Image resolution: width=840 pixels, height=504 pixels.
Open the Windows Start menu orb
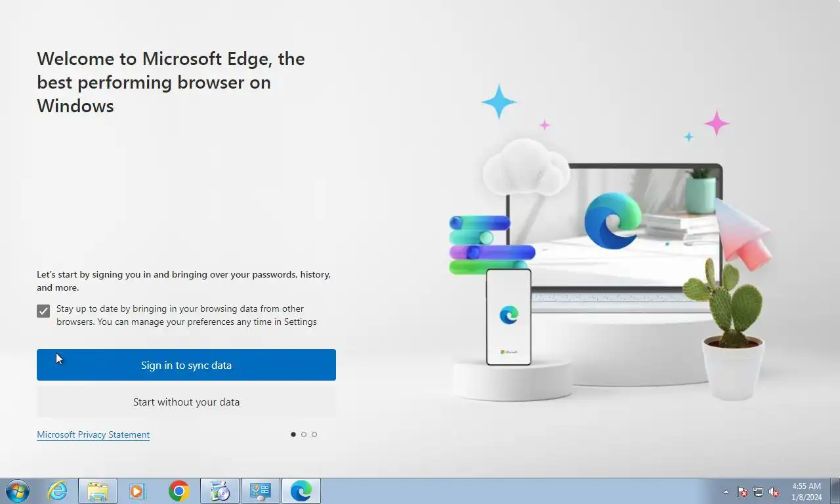click(18, 491)
